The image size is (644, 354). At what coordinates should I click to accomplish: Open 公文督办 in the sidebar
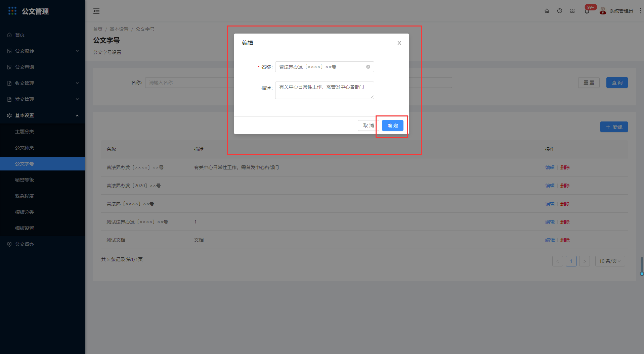click(x=42, y=244)
